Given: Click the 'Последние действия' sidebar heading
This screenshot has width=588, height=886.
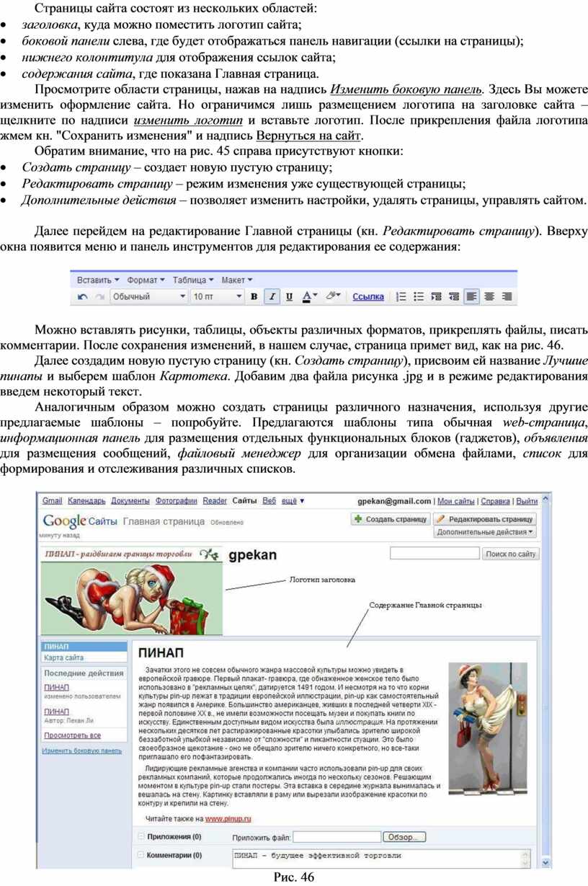Looking at the screenshot, I should pyautogui.click(x=84, y=673).
